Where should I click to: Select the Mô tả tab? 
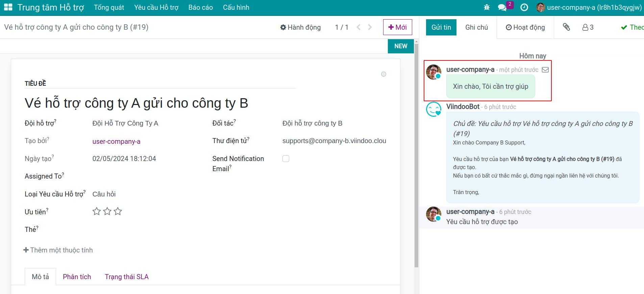(x=41, y=277)
